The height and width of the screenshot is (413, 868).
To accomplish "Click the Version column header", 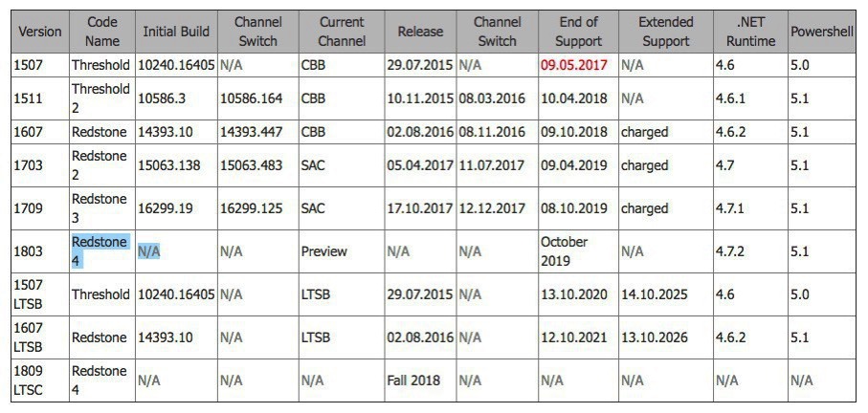I will click(x=39, y=32).
